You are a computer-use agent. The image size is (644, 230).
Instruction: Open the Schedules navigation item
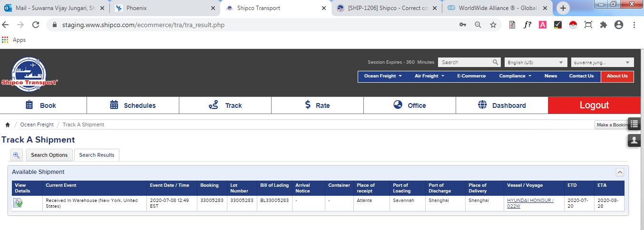133,105
